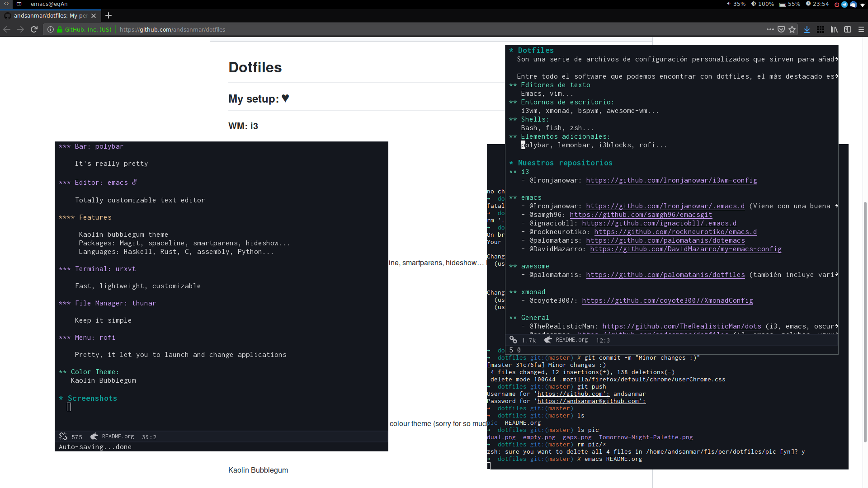
Task: Open the samgh96 emacsgit link
Action: pyautogui.click(x=641, y=215)
